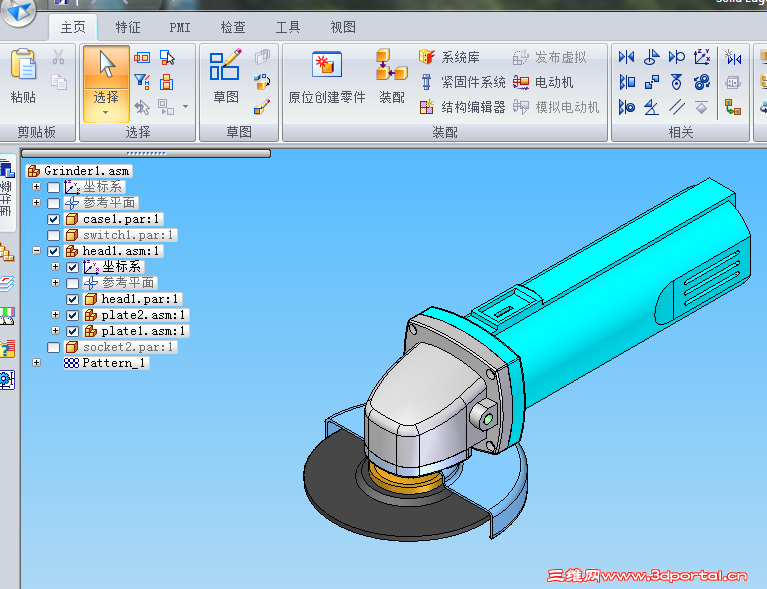This screenshot has height=589, width=767.
Task: Click the gear relationship icon
Action: pyautogui.click(x=702, y=82)
